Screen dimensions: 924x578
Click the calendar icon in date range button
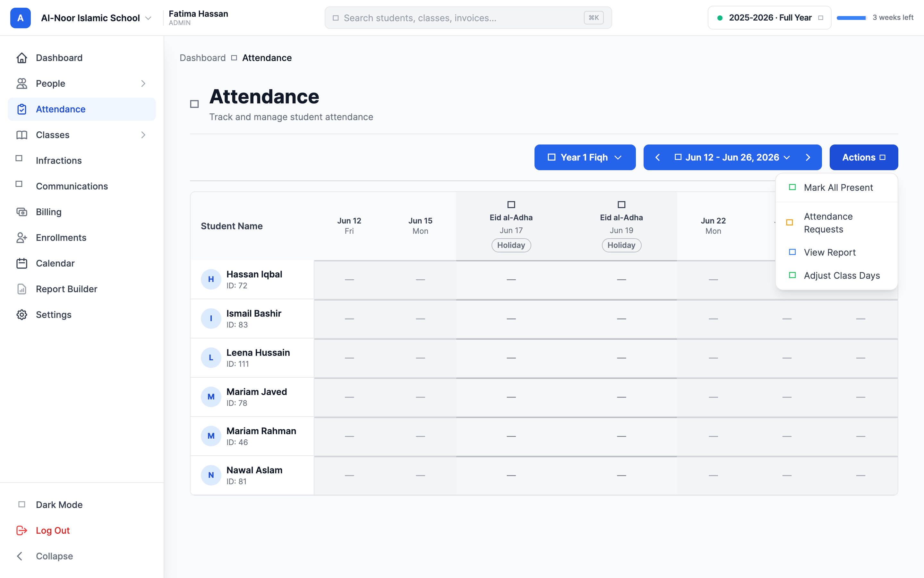tap(678, 157)
